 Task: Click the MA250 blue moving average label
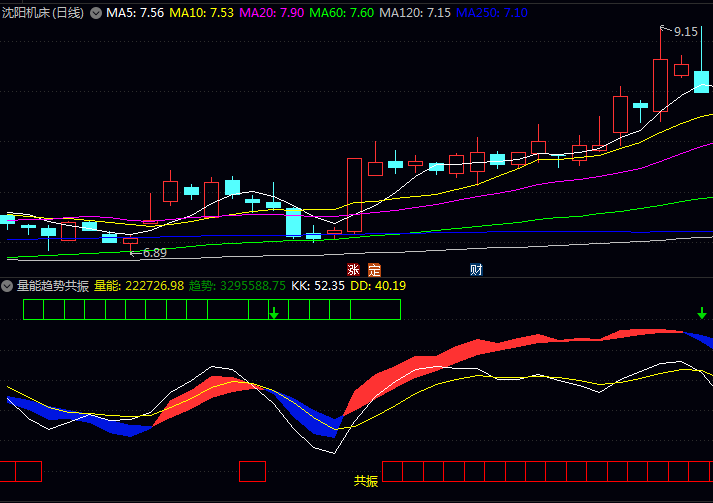(492, 13)
